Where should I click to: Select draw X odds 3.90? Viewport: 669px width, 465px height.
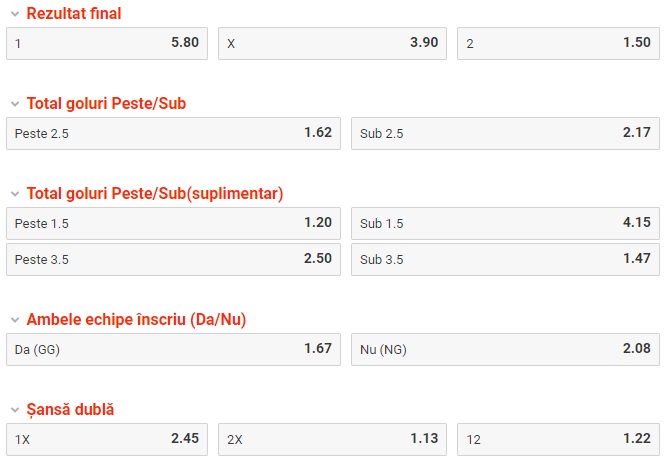pyautogui.click(x=333, y=44)
